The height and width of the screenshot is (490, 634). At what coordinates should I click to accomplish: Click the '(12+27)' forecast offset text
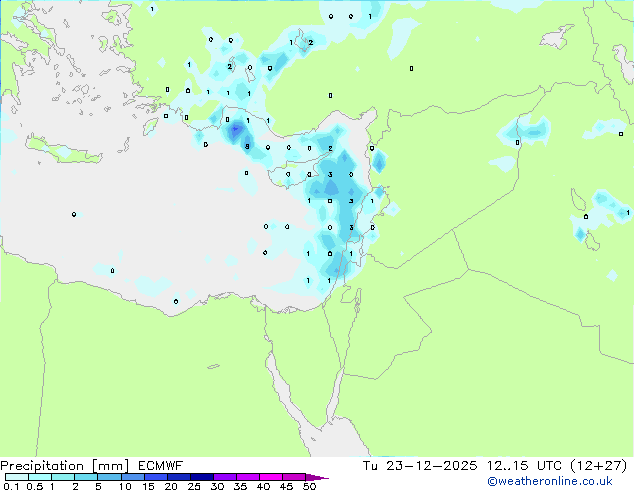pyautogui.click(x=599, y=466)
